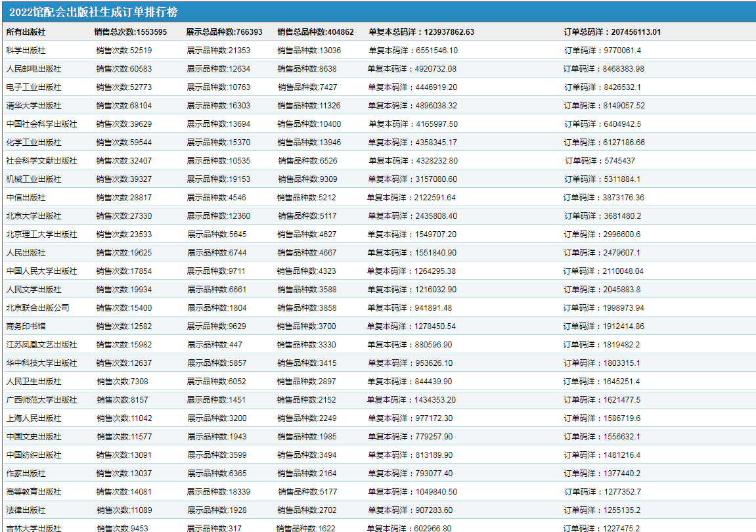The image size is (756, 532).
Task: Open the 机械工业出版社 entry
Action: coord(33,179)
